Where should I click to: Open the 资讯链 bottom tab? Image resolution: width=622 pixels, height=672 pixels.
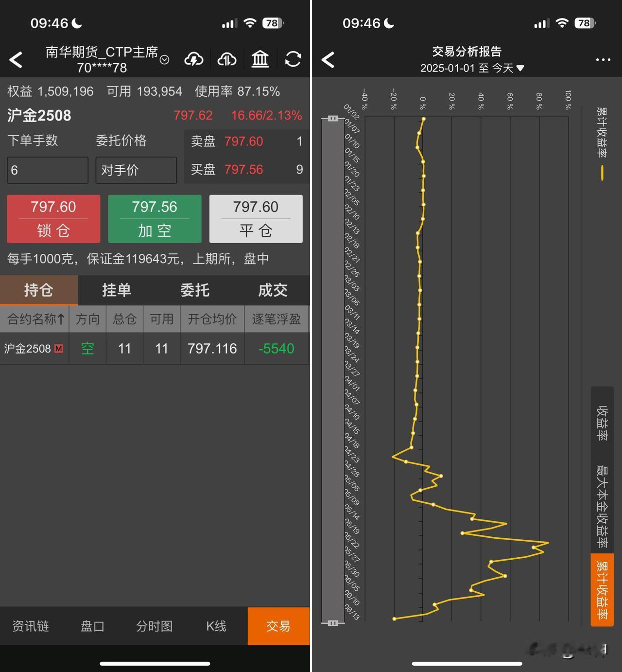coord(31,626)
